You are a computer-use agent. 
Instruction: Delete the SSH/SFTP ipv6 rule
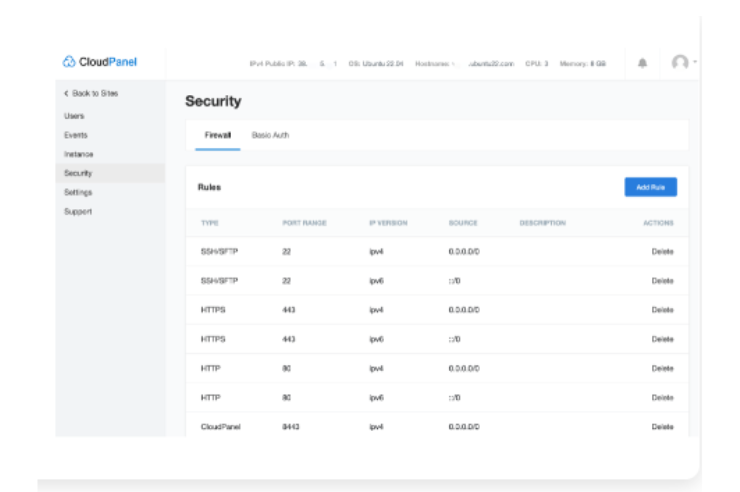tap(662, 281)
